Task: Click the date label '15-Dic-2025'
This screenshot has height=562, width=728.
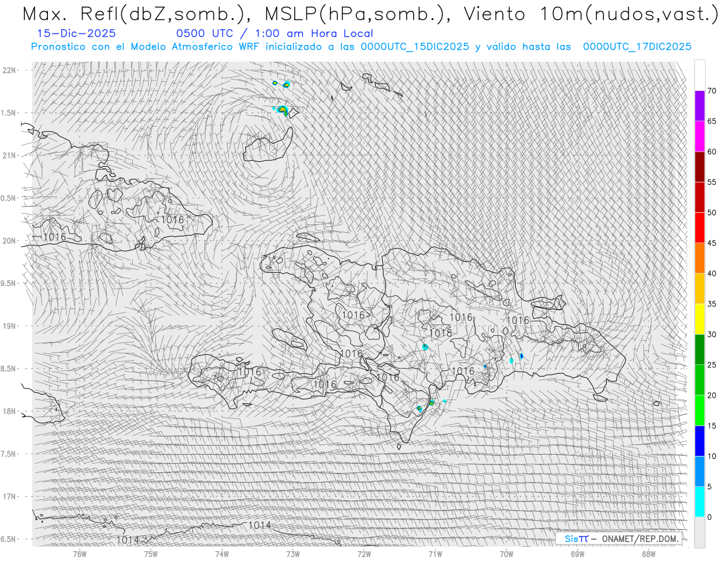Action: pos(76,34)
